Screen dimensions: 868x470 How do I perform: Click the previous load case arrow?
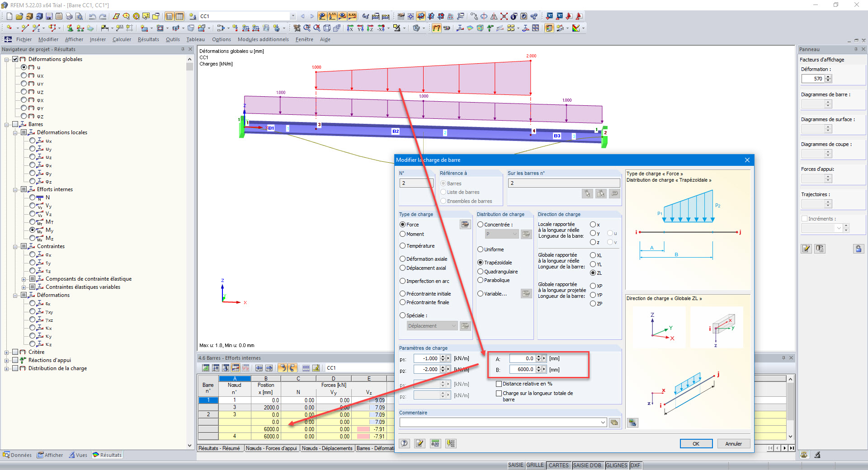click(x=302, y=16)
